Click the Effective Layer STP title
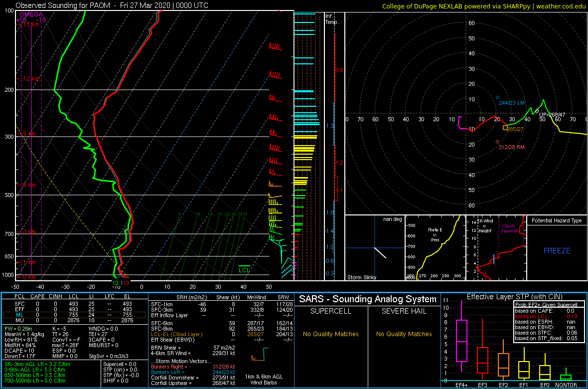The height and width of the screenshot is (389, 588). (514, 297)
